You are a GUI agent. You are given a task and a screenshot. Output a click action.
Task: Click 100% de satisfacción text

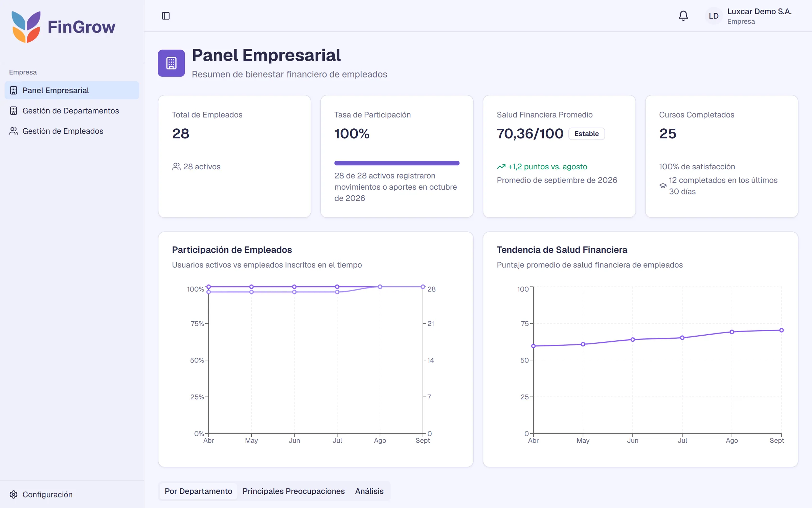click(x=697, y=167)
